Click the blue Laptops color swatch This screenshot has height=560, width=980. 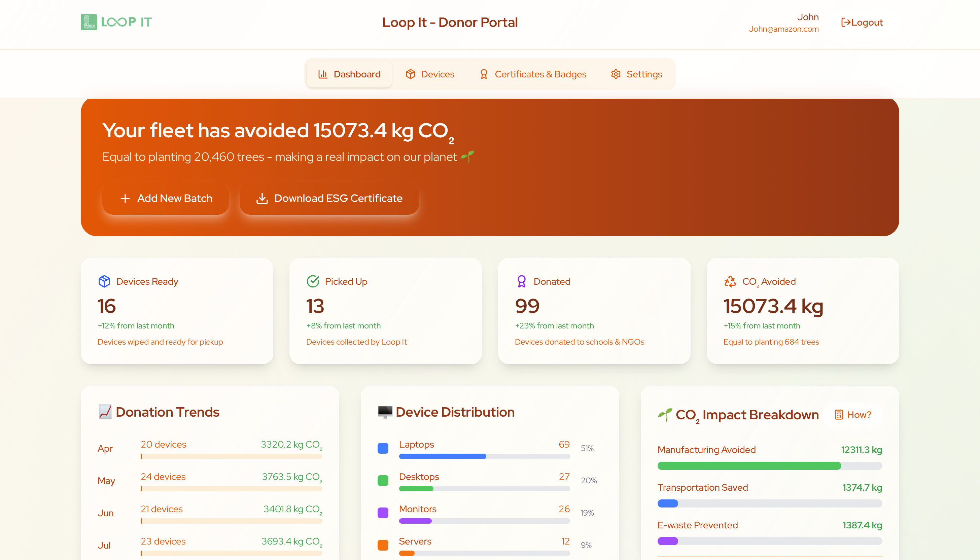(383, 448)
